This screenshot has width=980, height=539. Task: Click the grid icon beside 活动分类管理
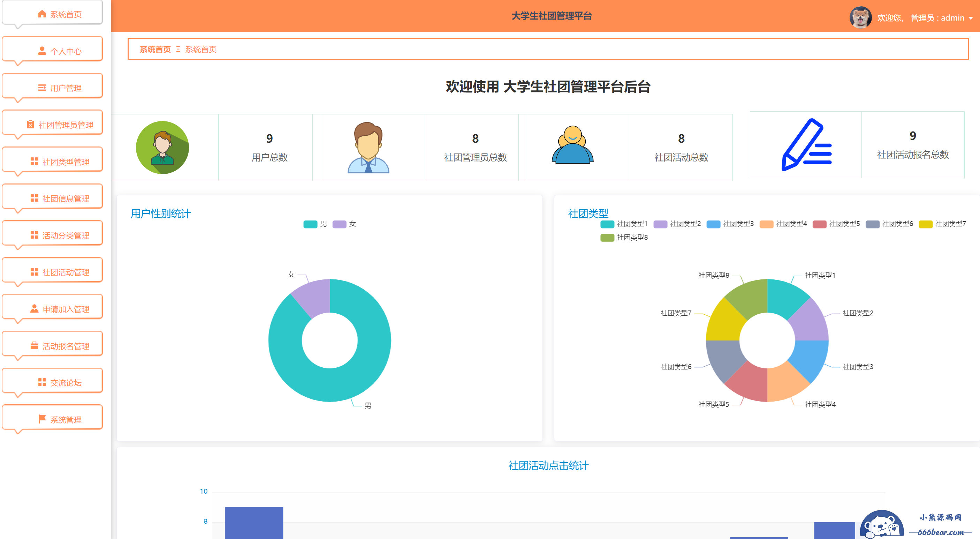[34, 235]
